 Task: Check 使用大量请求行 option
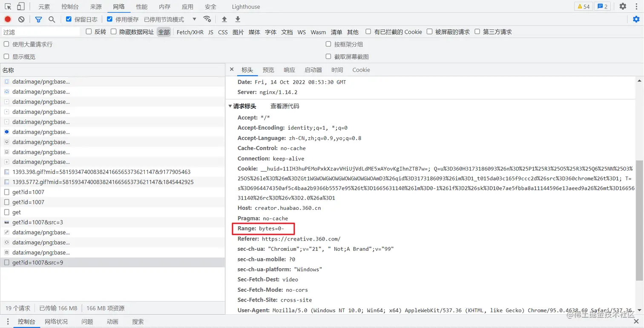tap(6, 44)
